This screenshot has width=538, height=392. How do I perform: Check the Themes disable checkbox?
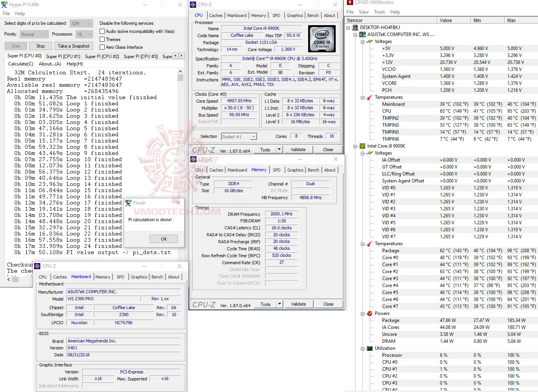tap(102, 39)
